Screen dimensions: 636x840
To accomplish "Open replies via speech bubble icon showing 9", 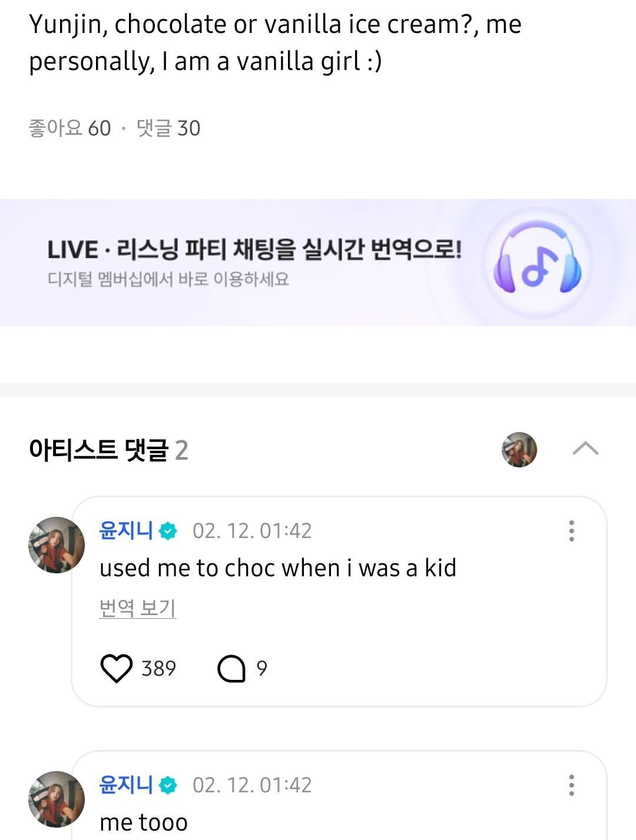I will coord(231,668).
